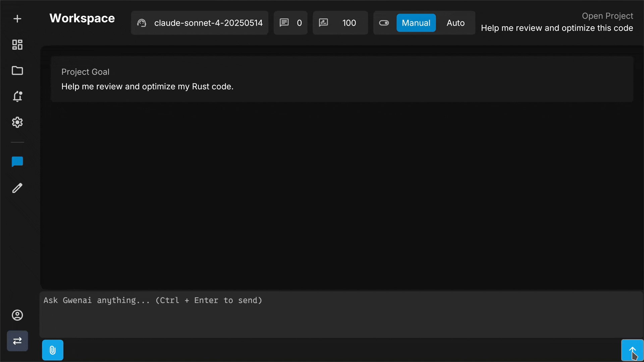Image resolution: width=644 pixels, height=362 pixels.
Task: Open the claude-sonnet-4-20250514 model selector
Action: pyautogui.click(x=200, y=23)
